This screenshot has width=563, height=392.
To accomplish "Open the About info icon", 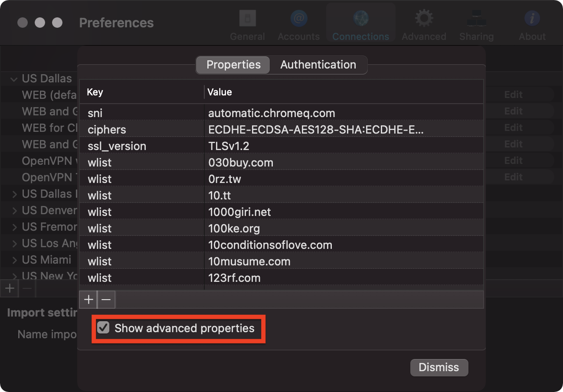I will point(532,19).
